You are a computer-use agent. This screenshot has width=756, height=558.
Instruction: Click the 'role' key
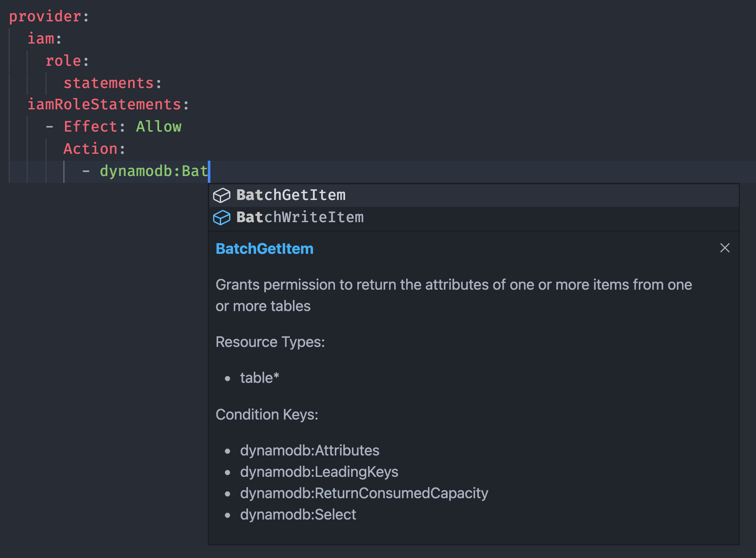tap(63, 61)
